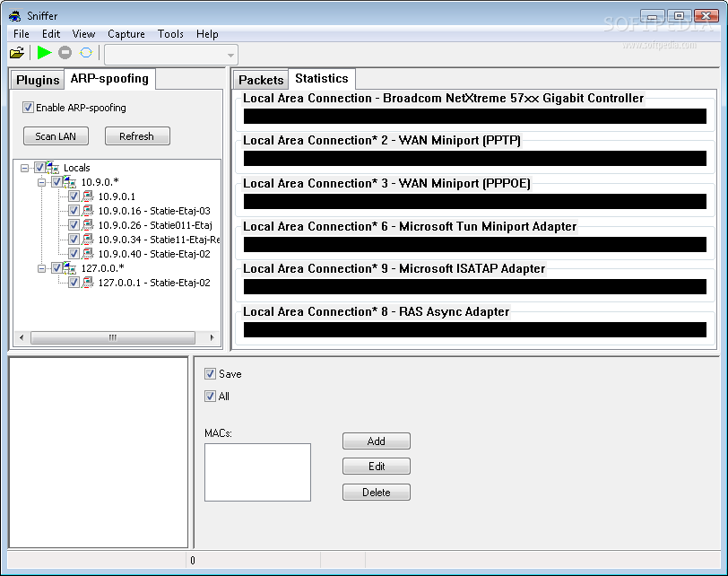
Task: Open the Capture menu
Action: pyautogui.click(x=126, y=34)
